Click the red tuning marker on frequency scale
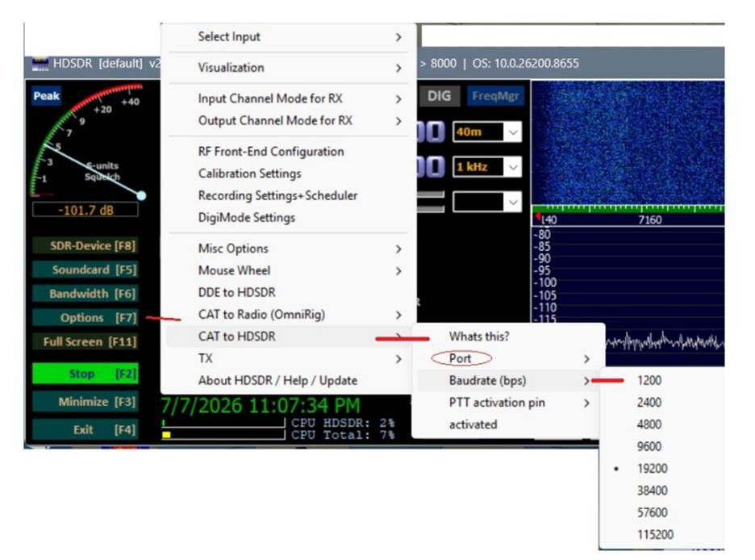Viewport: 755px width, 560px height. pos(537,216)
